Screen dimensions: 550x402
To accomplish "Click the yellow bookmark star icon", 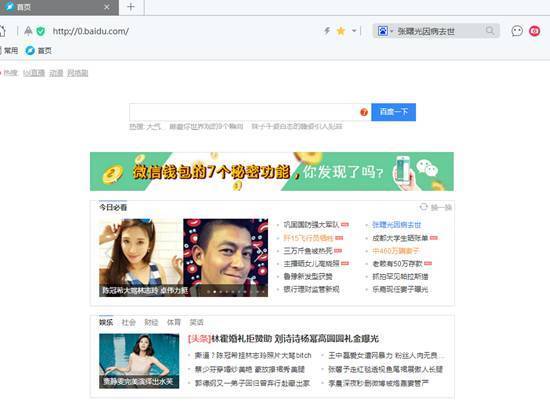I will [341, 31].
